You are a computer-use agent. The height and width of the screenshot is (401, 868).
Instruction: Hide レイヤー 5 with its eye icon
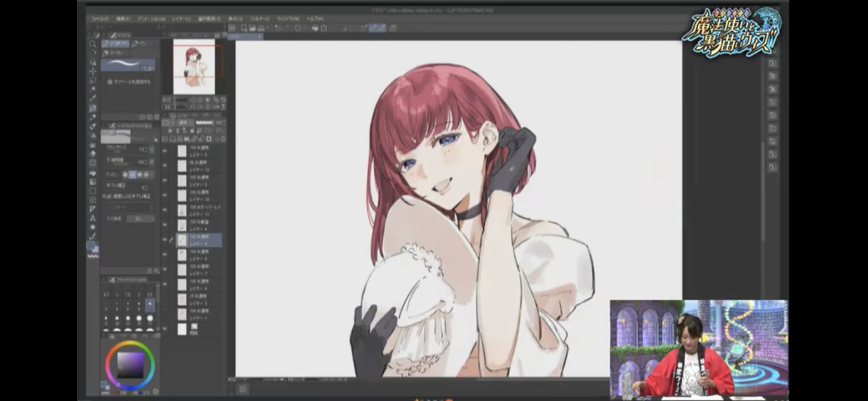[165, 151]
